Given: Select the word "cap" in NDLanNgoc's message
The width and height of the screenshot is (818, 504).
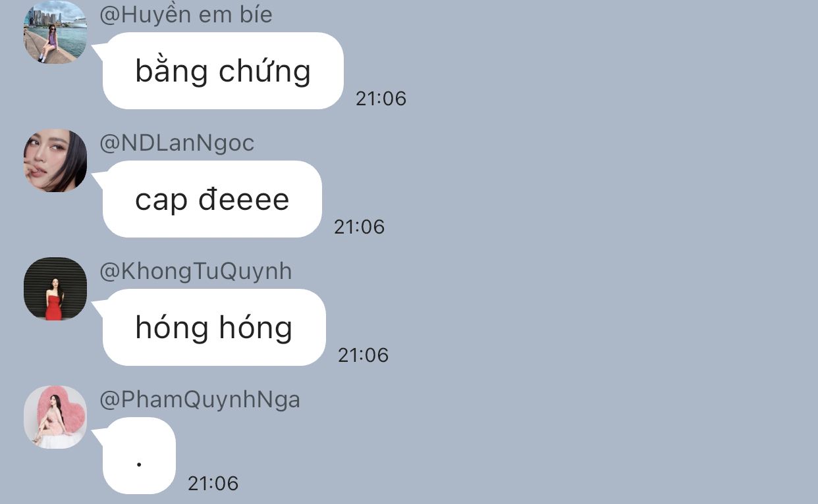Looking at the screenshot, I should tap(161, 200).
